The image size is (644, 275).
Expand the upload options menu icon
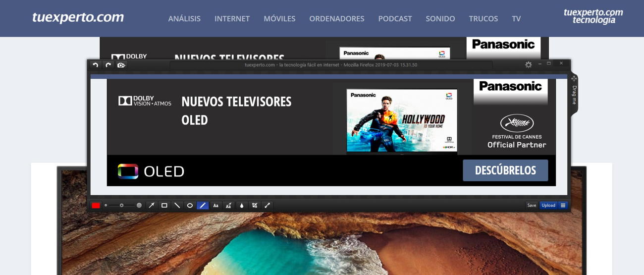coord(563,206)
